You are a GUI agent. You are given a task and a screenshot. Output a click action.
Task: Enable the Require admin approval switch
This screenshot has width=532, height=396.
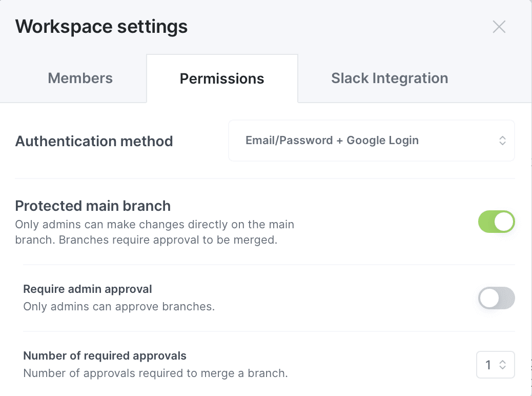(x=496, y=298)
